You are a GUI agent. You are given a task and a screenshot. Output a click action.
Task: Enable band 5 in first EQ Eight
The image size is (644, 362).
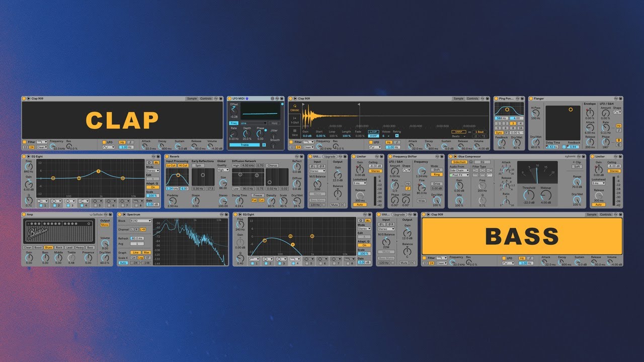point(95,205)
